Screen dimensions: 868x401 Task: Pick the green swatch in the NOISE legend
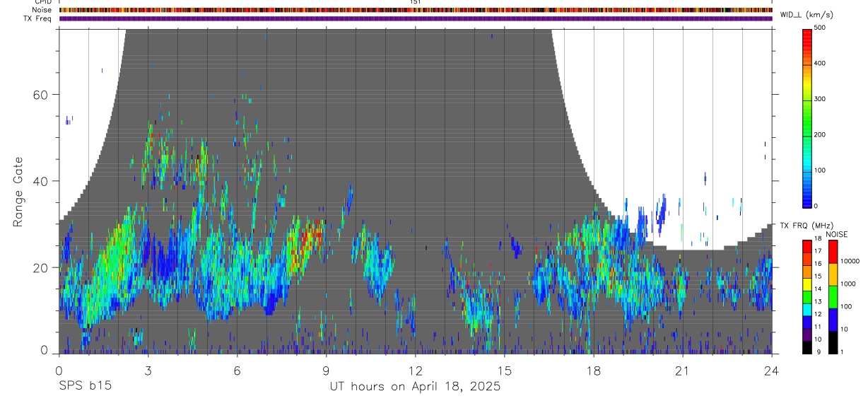[833, 297]
